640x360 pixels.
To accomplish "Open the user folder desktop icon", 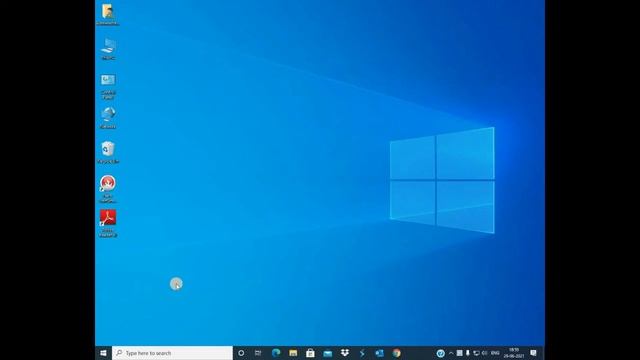I will (x=108, y=14).
